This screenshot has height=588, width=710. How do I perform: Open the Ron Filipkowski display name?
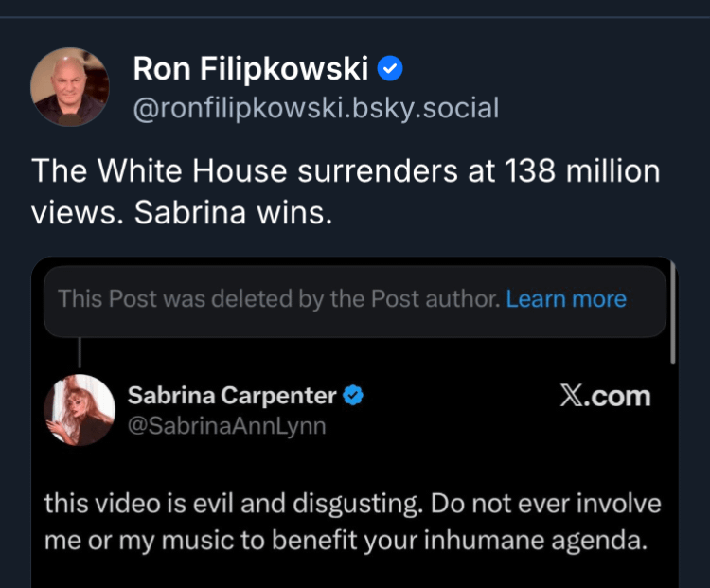(249, 68)
